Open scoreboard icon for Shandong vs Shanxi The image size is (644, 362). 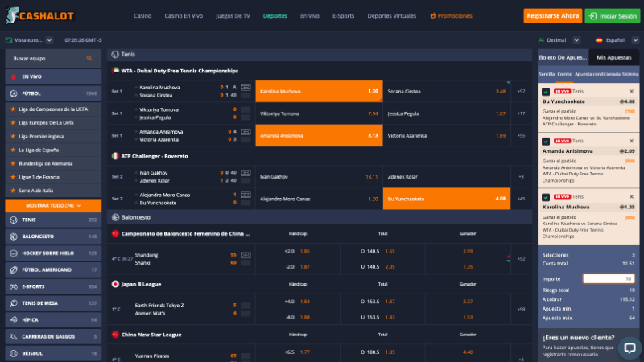click(x=246, y=255)
